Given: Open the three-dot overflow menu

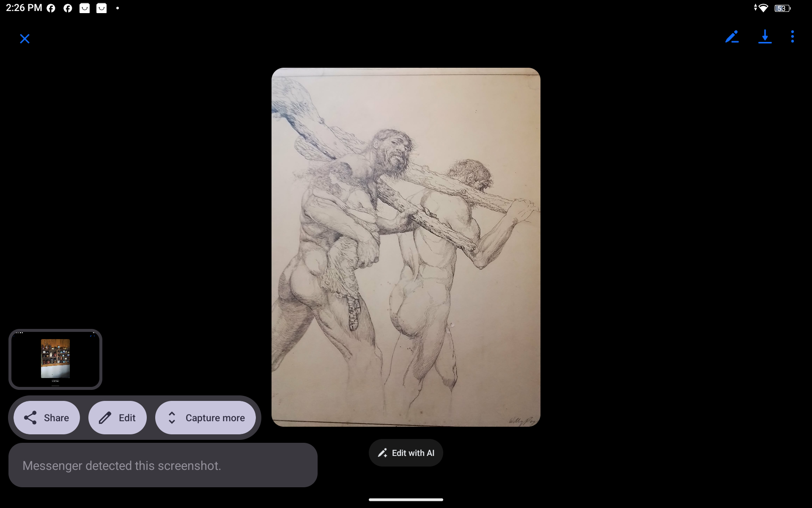Looking at the screenshot, I should pyautogui.click(x=793, y=37).
